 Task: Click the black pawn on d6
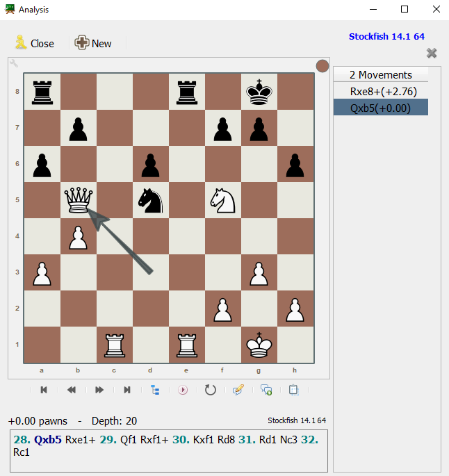pyautogui.click(x=151, y=165)
